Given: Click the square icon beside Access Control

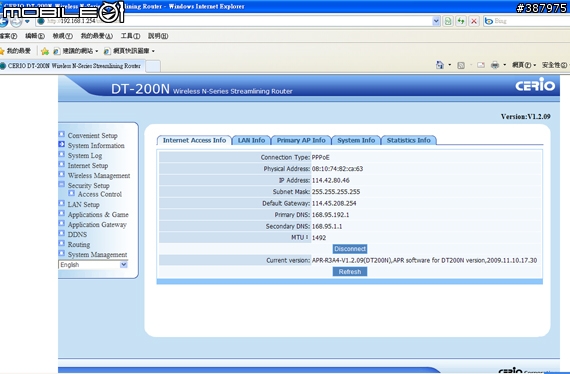Looking at the screenshot, I should 72,193.
